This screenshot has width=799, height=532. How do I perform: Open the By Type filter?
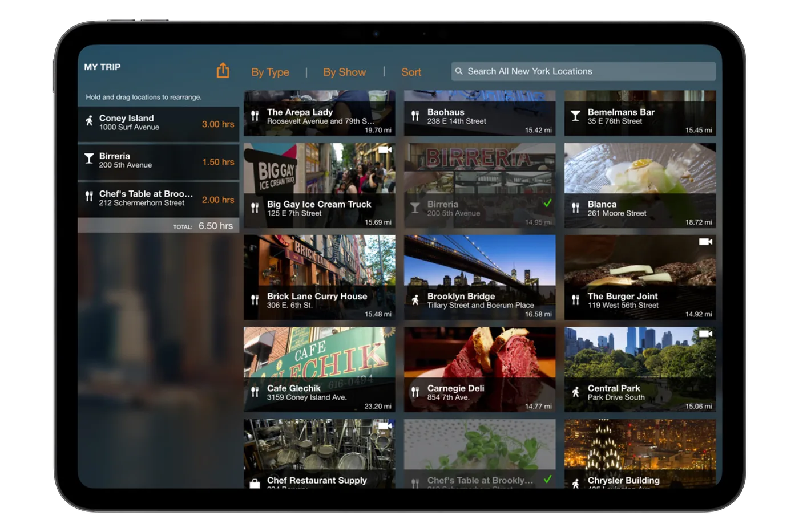270,72
